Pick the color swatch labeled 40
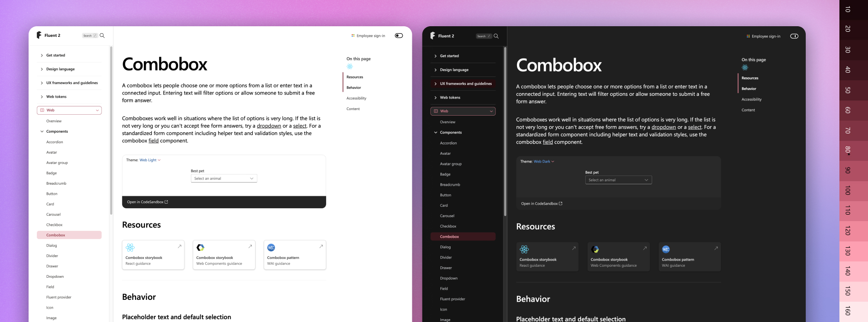868x322 pixels. tap(854, 70)
